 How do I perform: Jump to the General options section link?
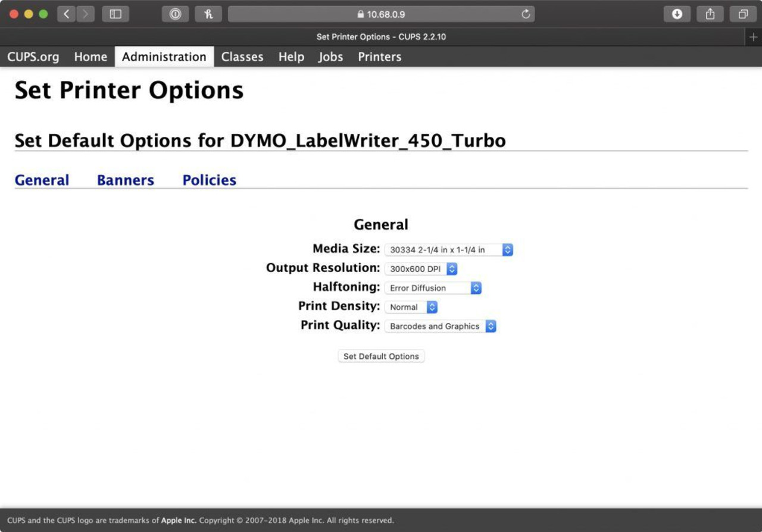[42, 180]
